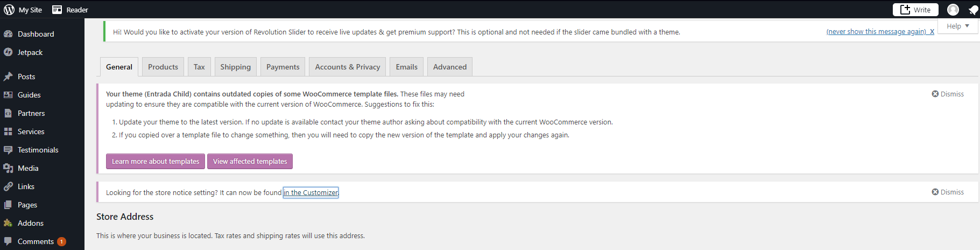Open the notifications bell icon
The height and width of the screenshot is (250, 980).
[973, 10]
